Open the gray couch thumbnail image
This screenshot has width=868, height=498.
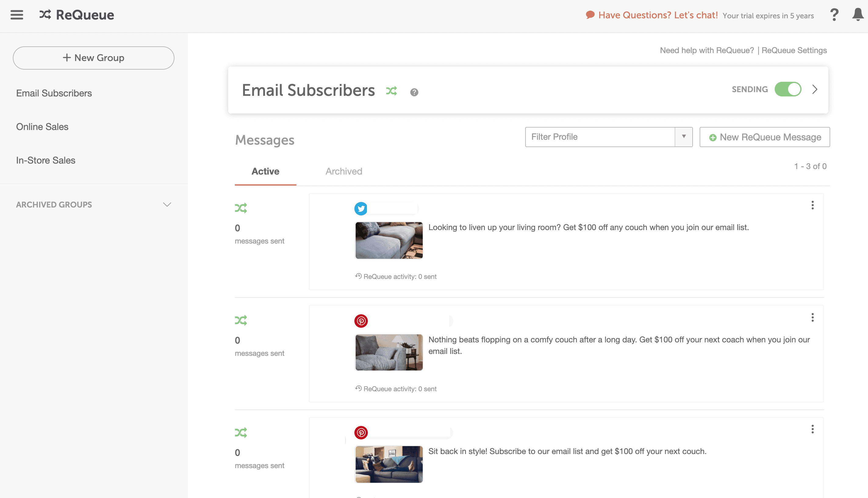tap(389, 240)
